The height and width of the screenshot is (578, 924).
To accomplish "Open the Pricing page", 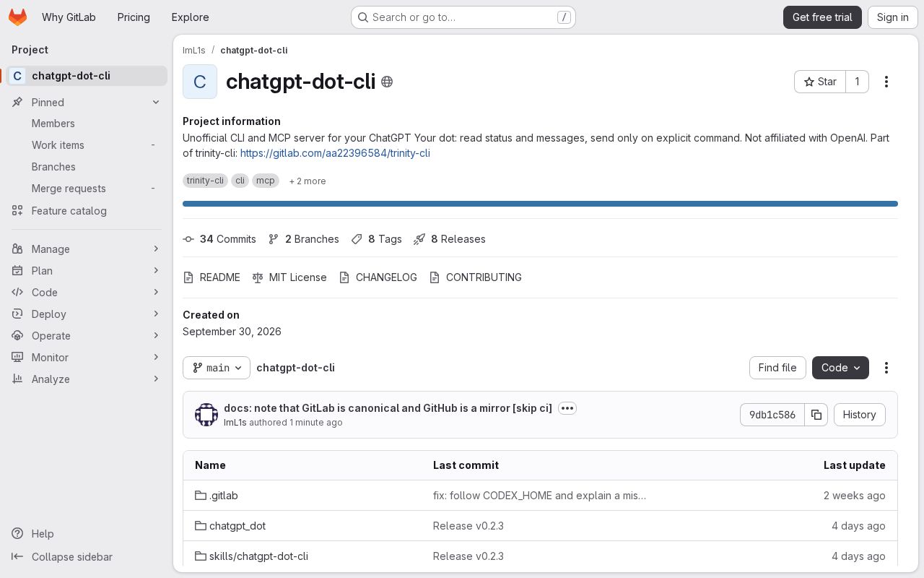I will pos(134,17).
